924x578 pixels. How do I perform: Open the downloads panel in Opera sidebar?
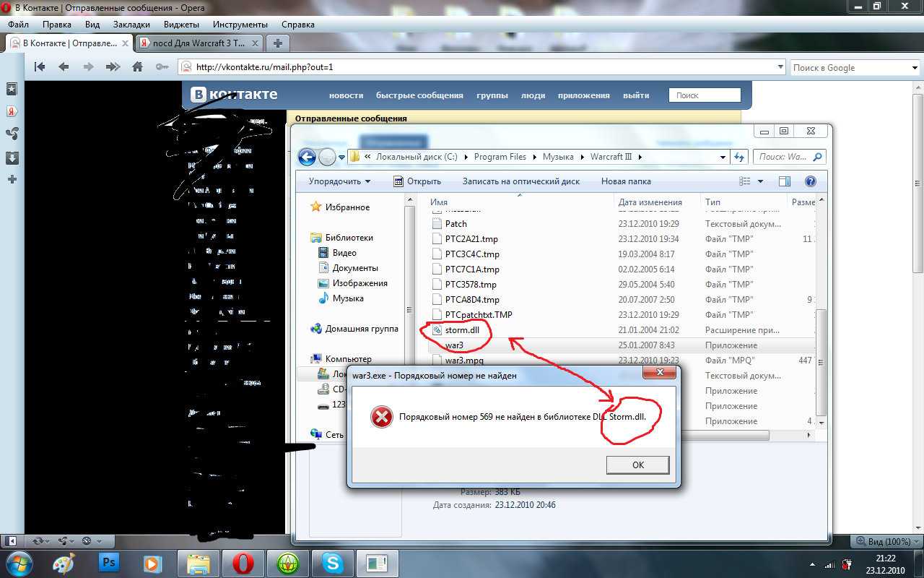12,158
